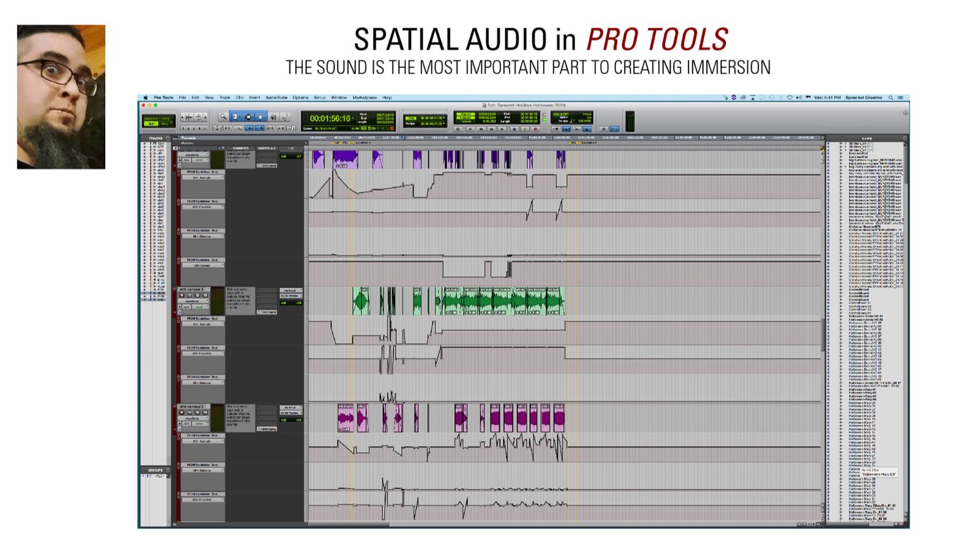Select the Selector tool
This screenshot has height=551, width=980.
point(249,116)
